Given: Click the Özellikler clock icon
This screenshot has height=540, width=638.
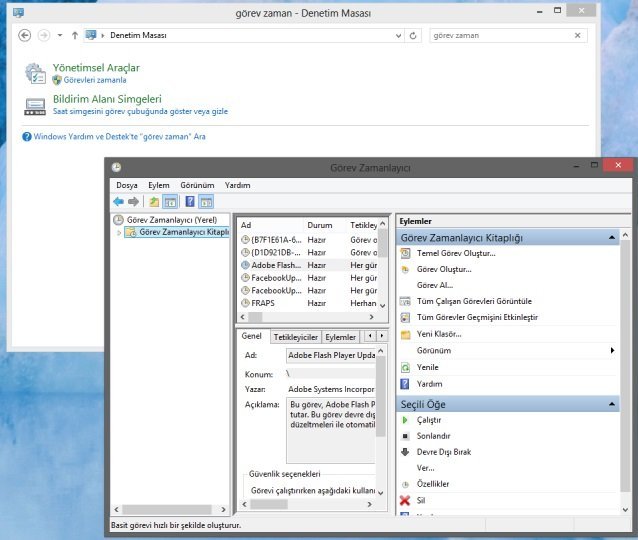Looking at the screenshot, I should coord(405,484).
